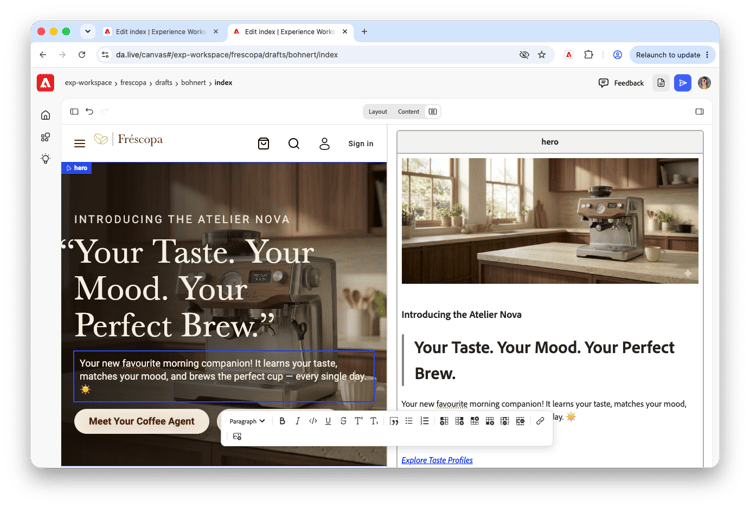
Task: Apply subscript formatting
Action: point(374,421)
